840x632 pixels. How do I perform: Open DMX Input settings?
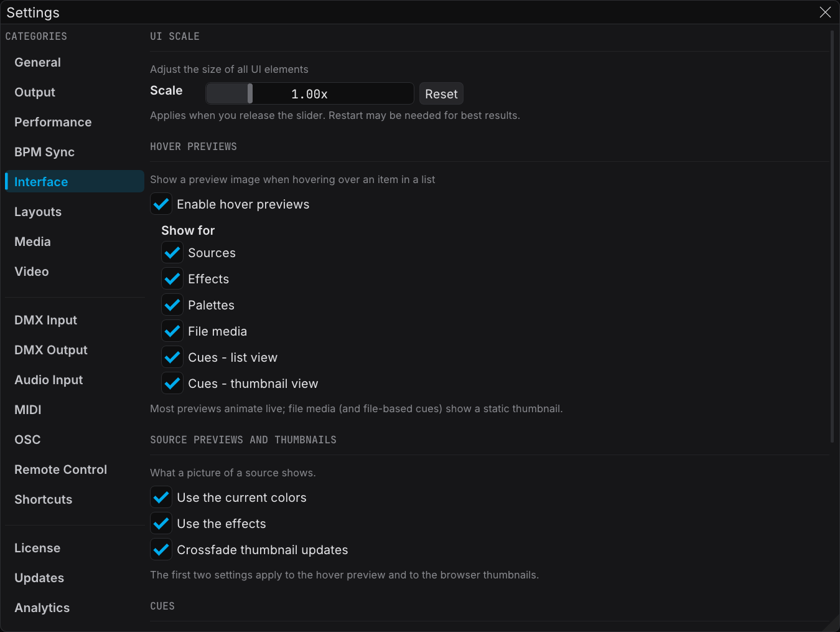74,320
